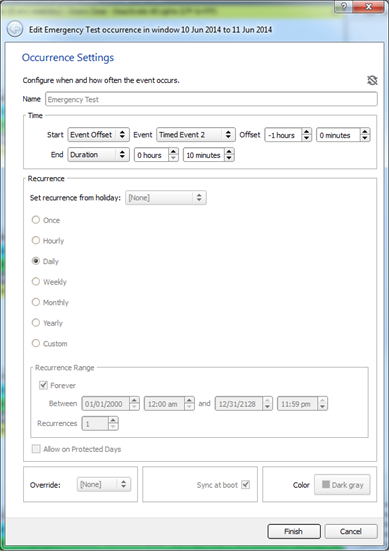The width and height of the screenshot is (389, 556).
Task: Select the Weekly recurrence option
Action: tap(36, 282)
